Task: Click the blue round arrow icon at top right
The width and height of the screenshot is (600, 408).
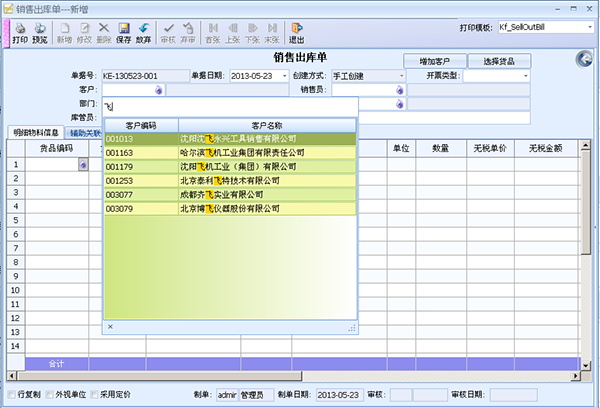Action: click(585, 60)
